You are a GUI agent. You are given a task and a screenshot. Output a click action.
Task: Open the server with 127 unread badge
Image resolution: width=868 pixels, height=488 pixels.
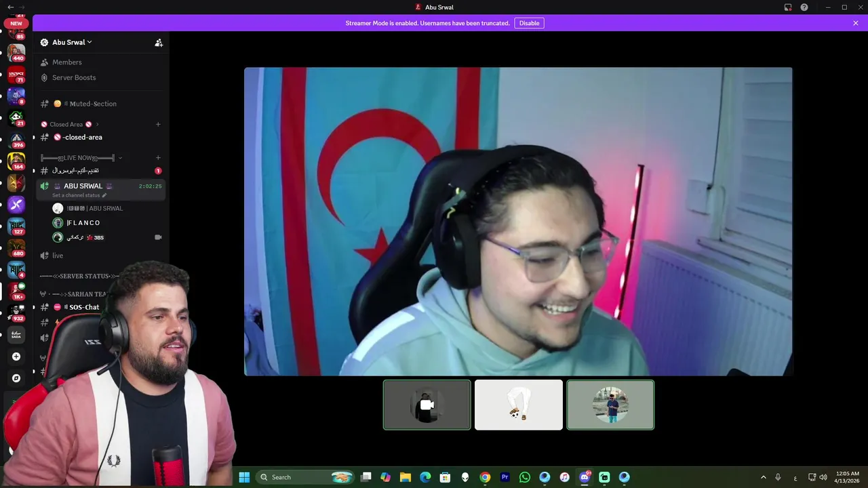tap(16, 226)
